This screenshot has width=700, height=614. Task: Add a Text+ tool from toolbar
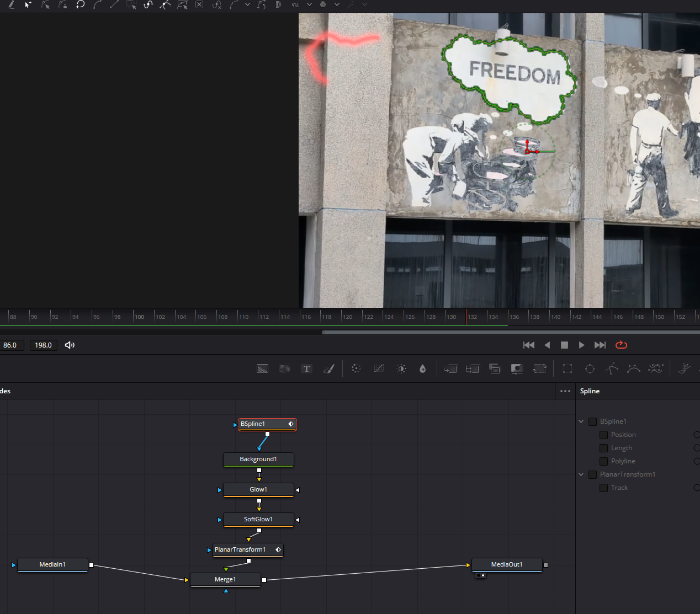coord(306,369)
